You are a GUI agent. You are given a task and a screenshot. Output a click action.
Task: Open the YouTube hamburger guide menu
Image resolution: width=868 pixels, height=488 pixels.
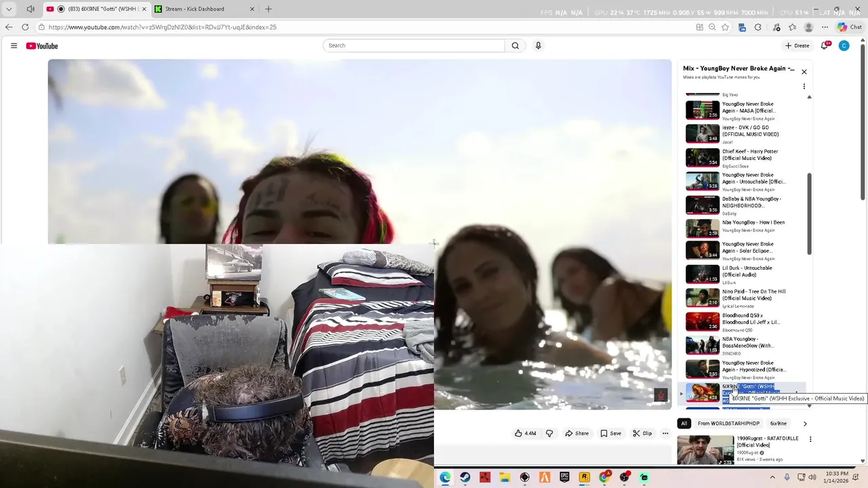14,45
